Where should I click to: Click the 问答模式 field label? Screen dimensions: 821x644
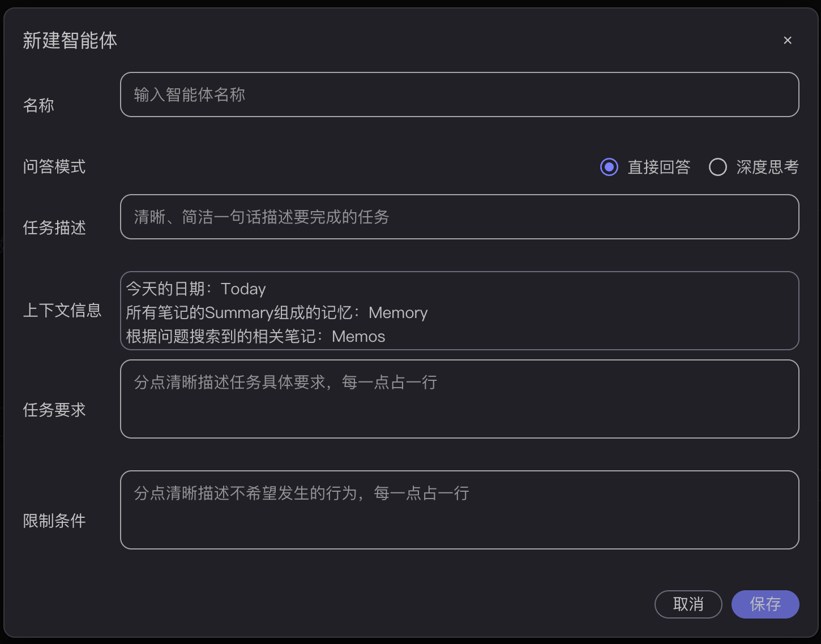point(54,167)
